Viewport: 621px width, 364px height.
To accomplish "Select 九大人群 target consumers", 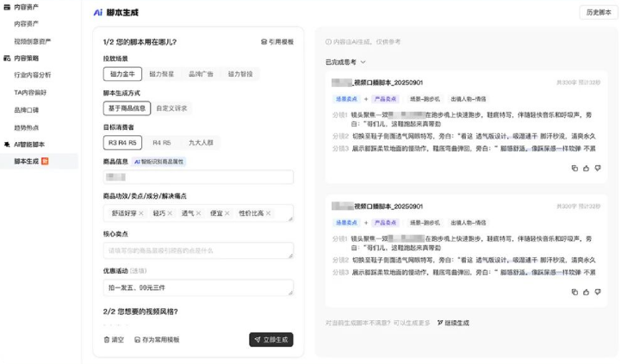I will 201,143.
